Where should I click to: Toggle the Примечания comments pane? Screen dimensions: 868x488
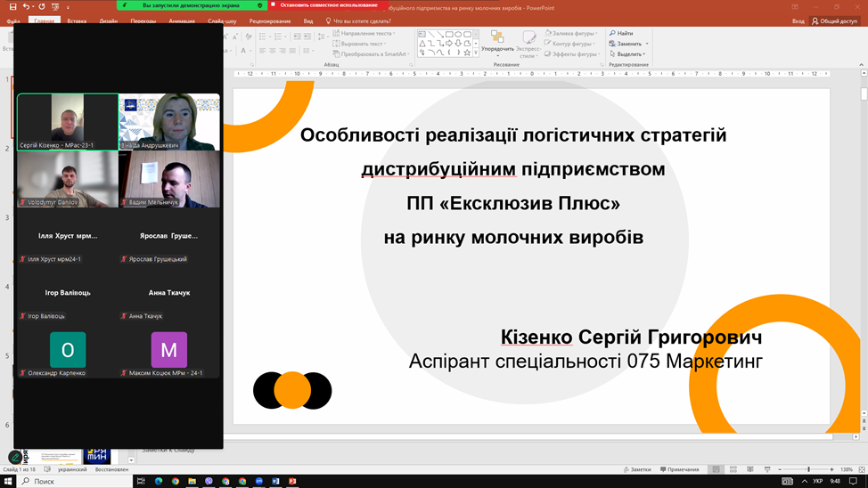[679, 469]
